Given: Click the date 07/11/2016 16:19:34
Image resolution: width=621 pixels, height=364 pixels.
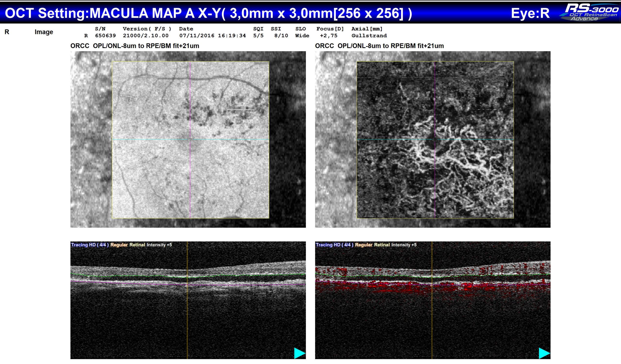Looking at the screenshot, I should pyautogui.click(x=213, y=36).
